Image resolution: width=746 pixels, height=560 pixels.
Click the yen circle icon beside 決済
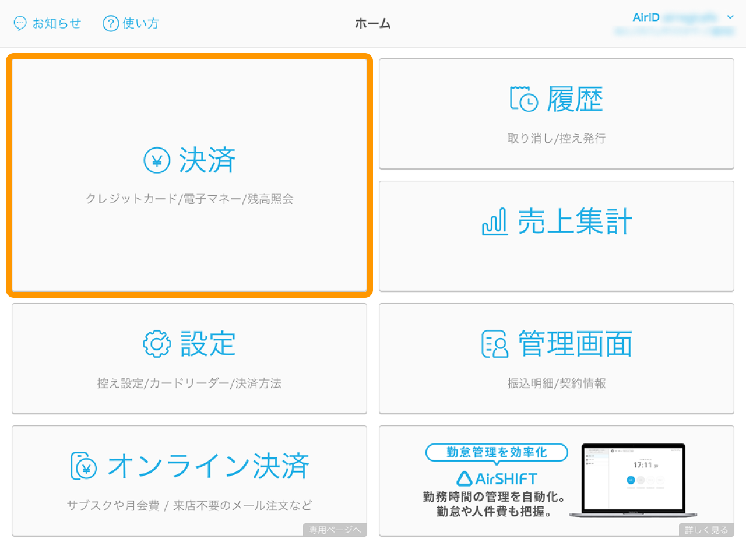(x=157, y=160)
